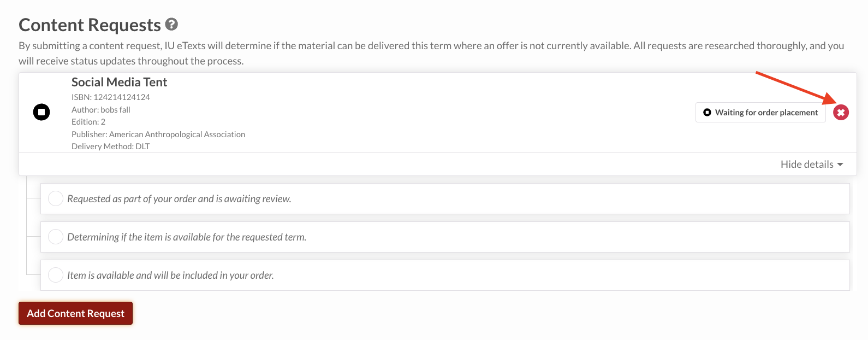The image size is (868, 340).
Task: Click the black status icon left of Social Media Tent
Action: point(41,112)
